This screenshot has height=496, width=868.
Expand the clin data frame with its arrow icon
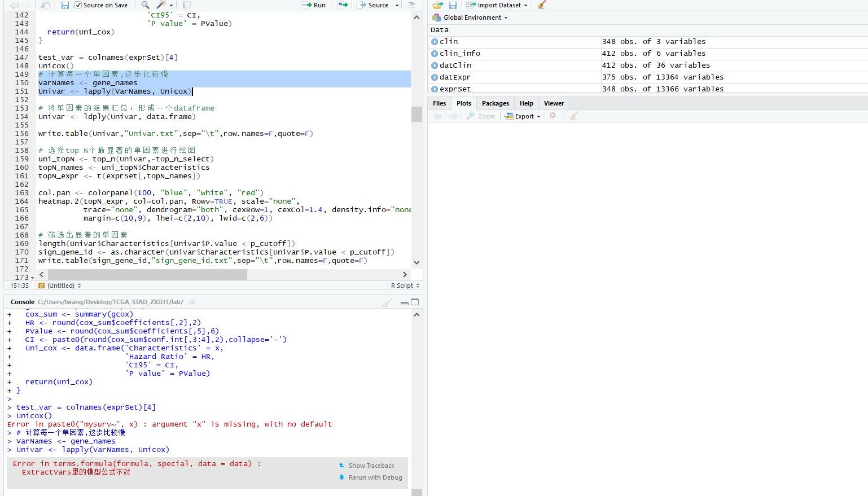coord(435,42)
